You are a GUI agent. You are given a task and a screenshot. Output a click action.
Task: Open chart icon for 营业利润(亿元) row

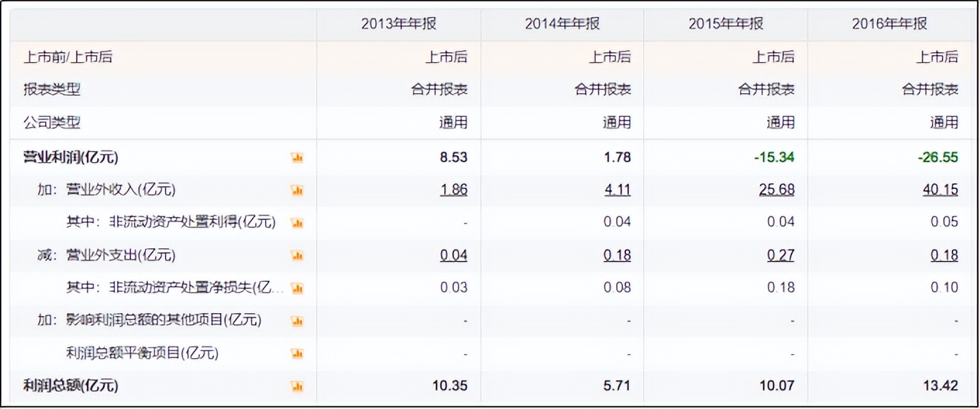tap(297, 158)
